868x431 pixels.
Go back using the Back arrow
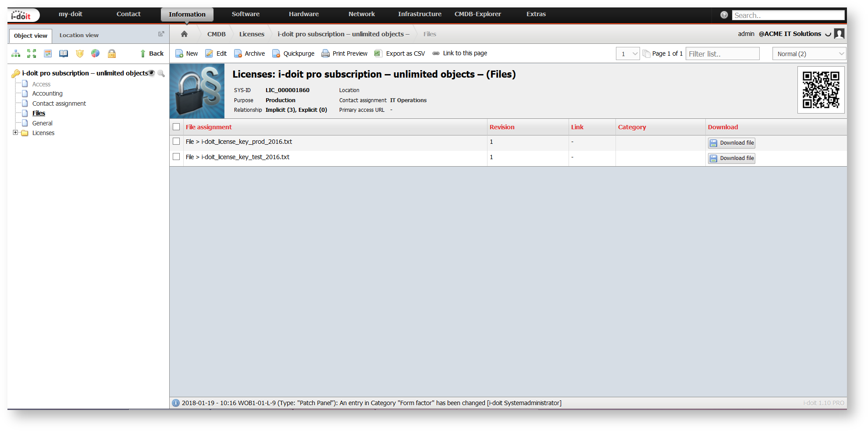[x=152, y=53]
